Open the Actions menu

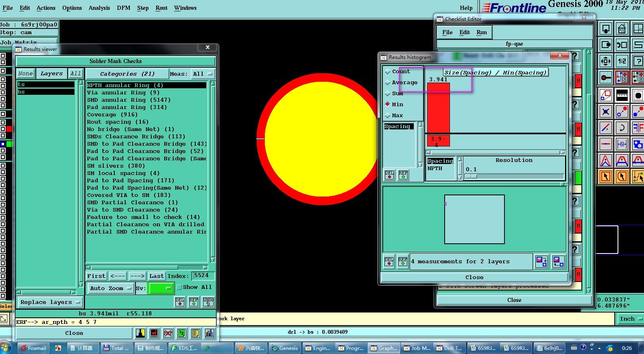[x=46, y=8]
